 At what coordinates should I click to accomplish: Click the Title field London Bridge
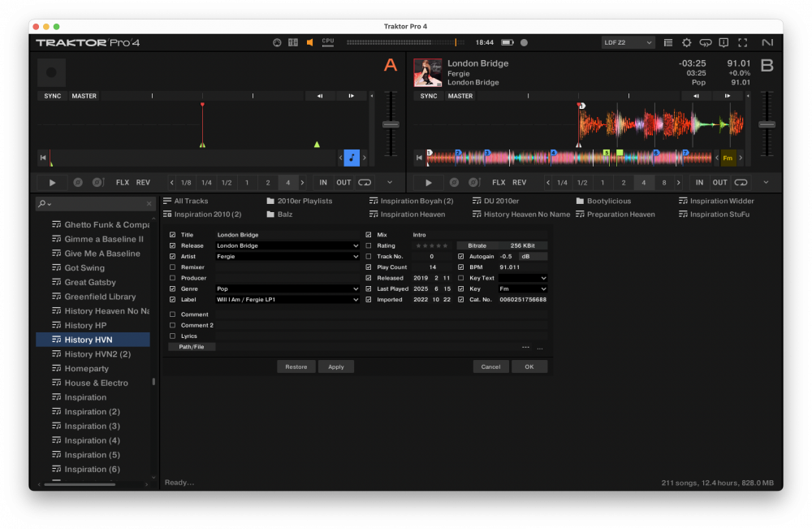[287, 235]
